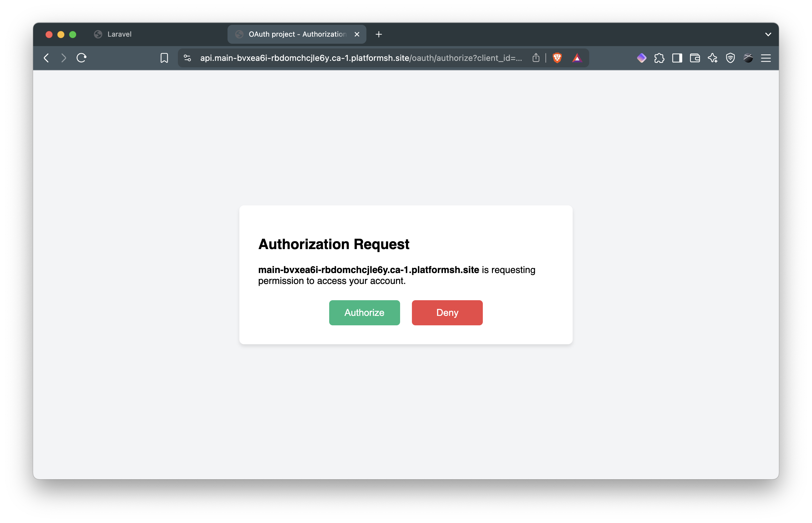Open site settings icon in address bar
Image resolution: width=812 pixels, height=523 pixels.
187,58
